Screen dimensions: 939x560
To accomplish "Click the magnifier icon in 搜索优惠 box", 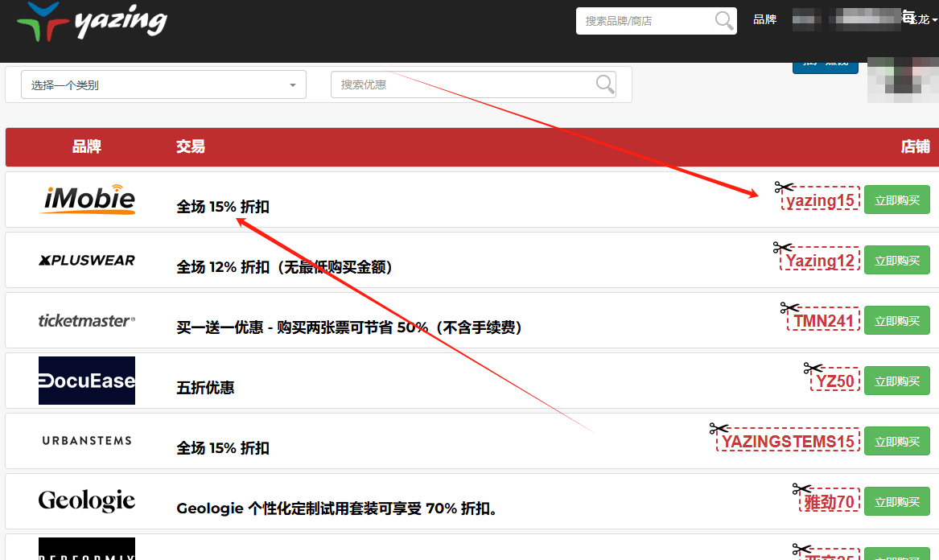I will click(605, 84).
